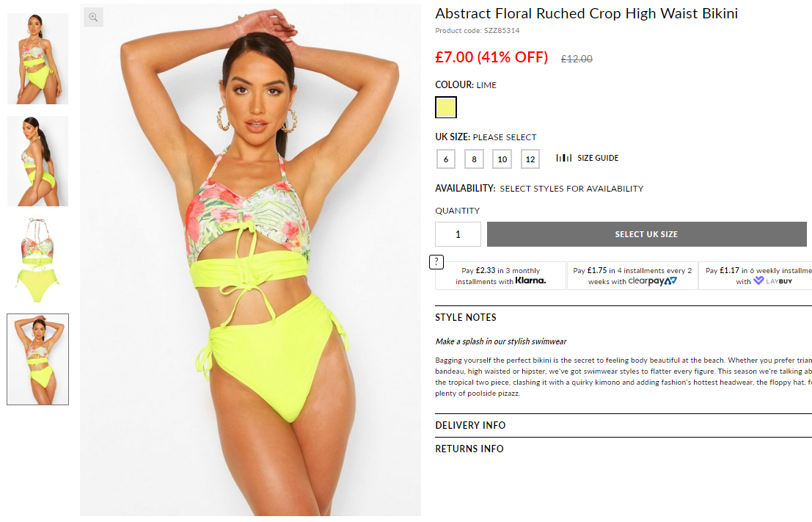
Task: View the flat-lay bikini product thumbnail
Action: pos(38,261)
